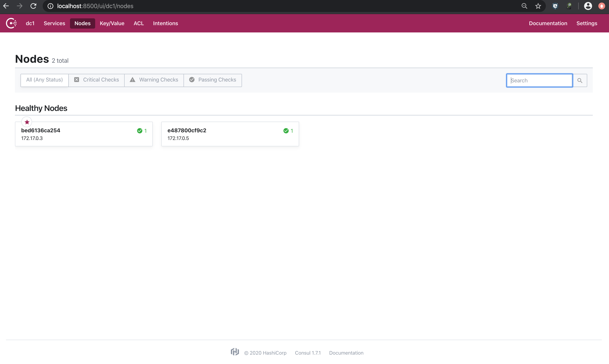
Task: Open the dc1 datacenter selector
Action: [x=30, y=23]
